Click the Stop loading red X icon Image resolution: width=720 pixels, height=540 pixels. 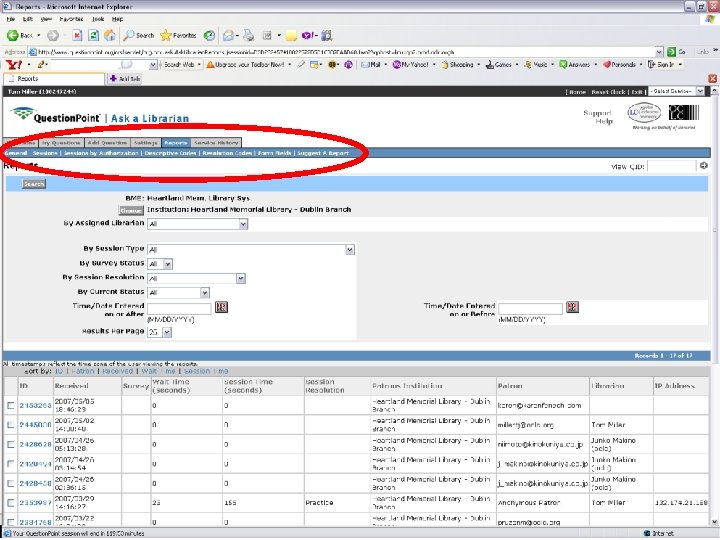pos(77,35)
